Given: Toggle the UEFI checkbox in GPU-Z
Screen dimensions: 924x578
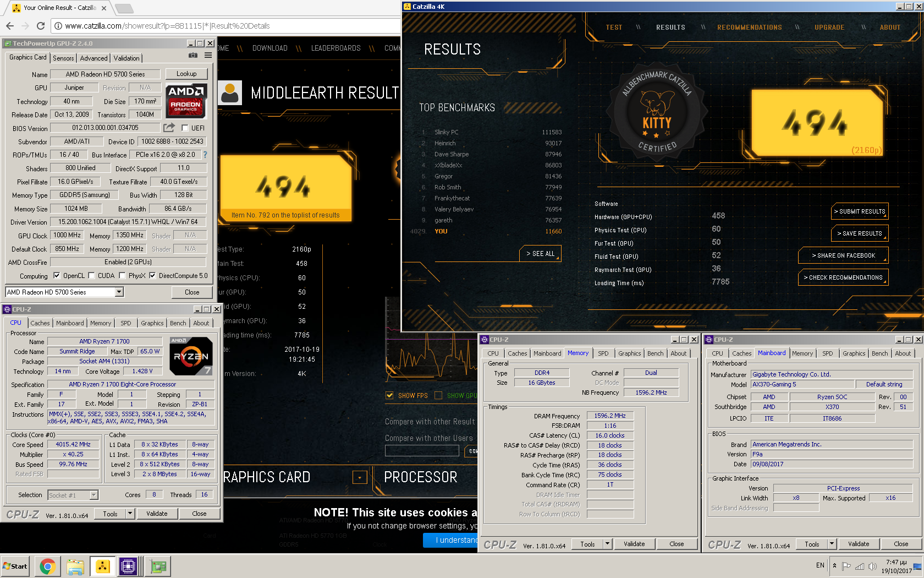Looking at the screenshot, I should pos(185,128).
